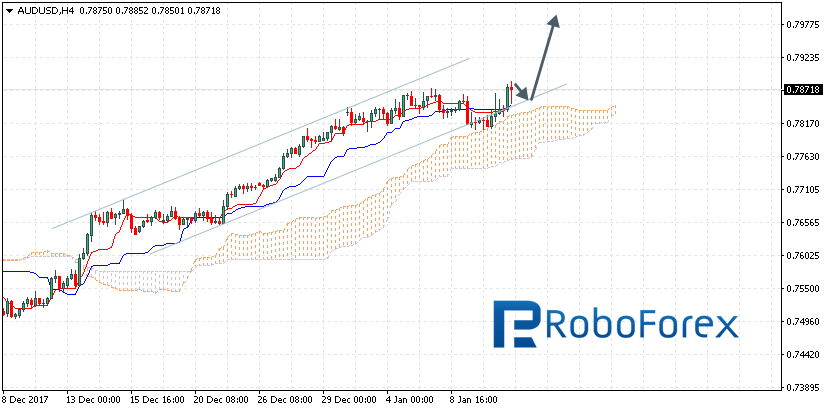This screenshot has width=824, height=411.
Task: Click the 13 Dec 00:00 time label
Action: (93, 398)
